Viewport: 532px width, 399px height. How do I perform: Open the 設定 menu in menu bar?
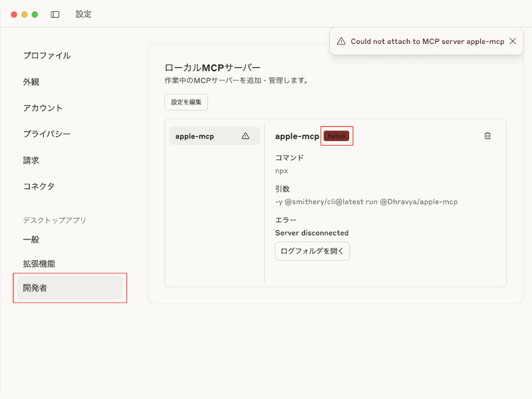pyautogui.click(x=84, y=14)
